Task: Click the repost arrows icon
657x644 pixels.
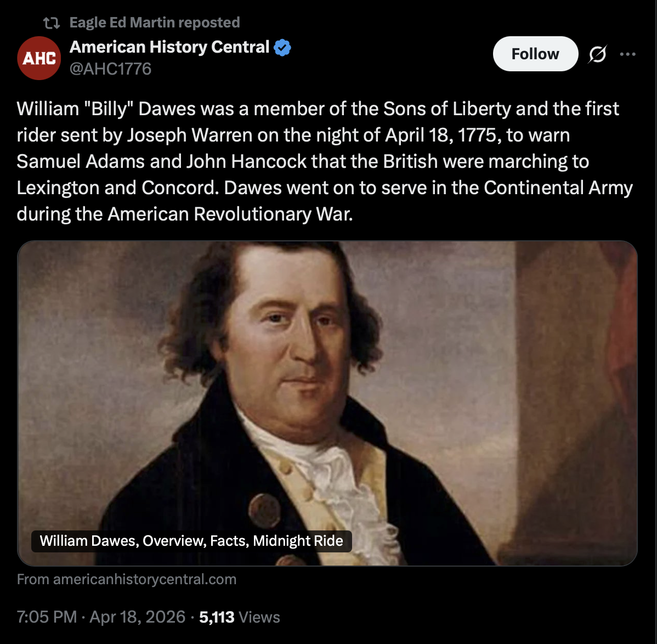Action: [x=52, y=23]
